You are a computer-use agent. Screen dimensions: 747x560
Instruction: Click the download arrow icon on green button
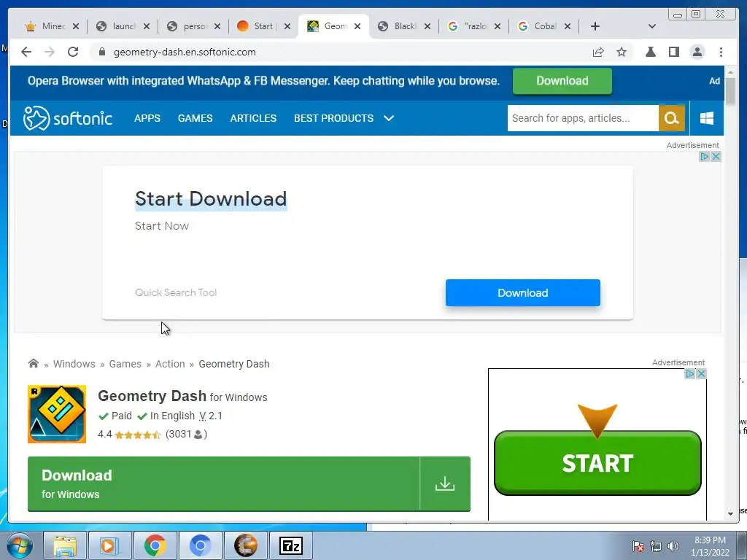[445, 484]
